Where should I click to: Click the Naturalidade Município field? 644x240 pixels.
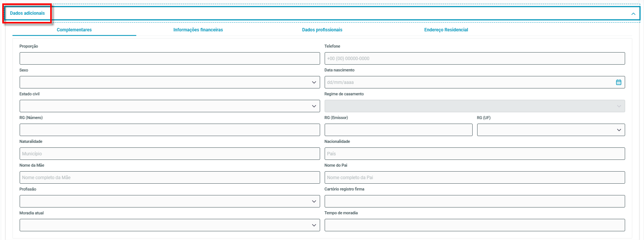click(169, 154)
